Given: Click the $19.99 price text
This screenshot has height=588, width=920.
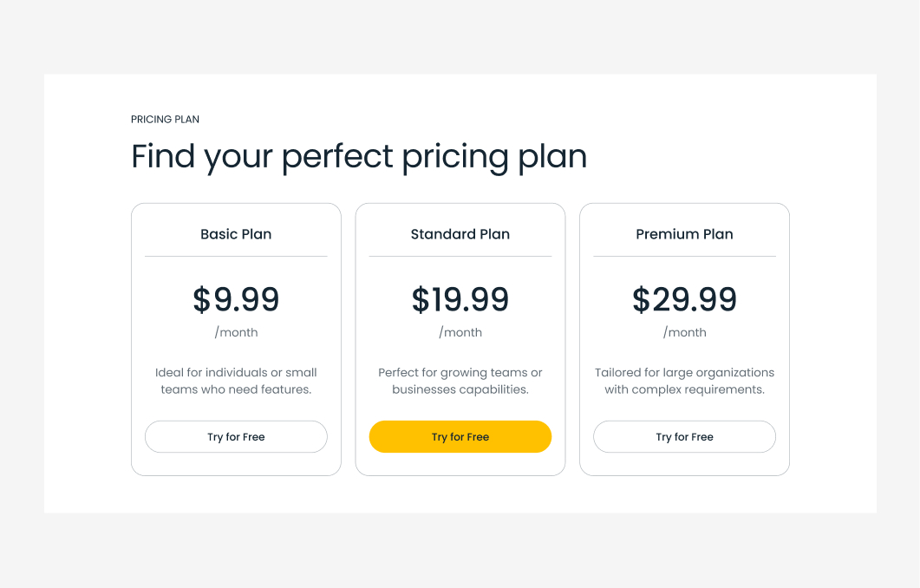Looking at the screenshot, I should [x=460, y=299].
